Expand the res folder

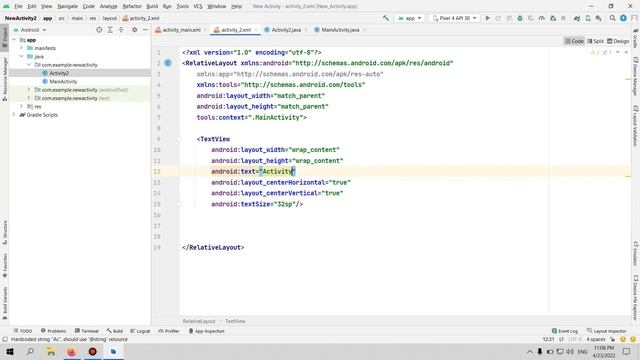[x=22, y=107]
